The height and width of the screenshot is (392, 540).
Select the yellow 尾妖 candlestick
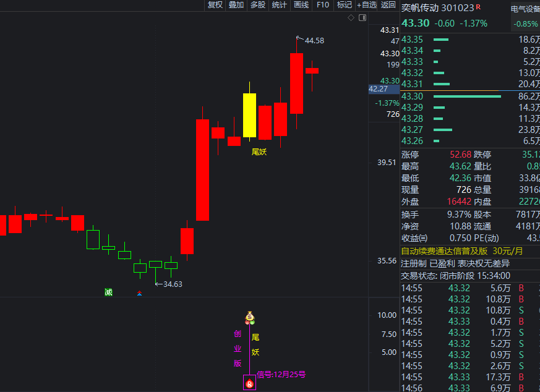click(x=249, y=115)
